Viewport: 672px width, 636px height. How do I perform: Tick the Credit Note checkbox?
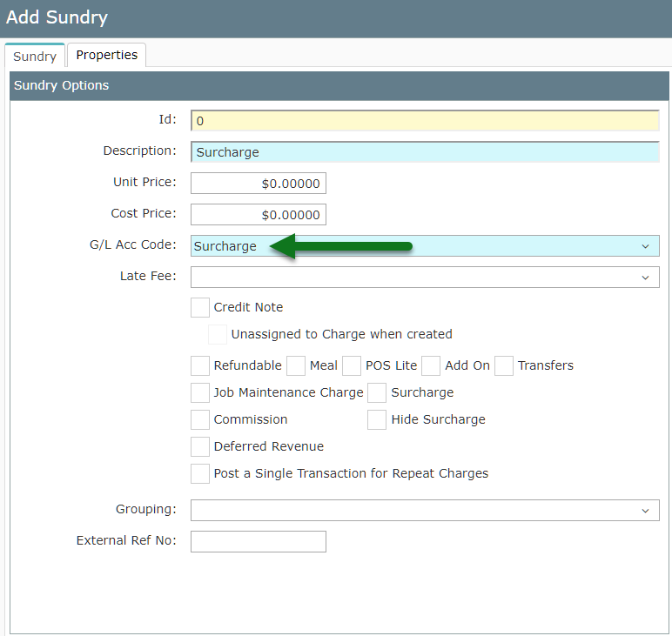[200, 307]
